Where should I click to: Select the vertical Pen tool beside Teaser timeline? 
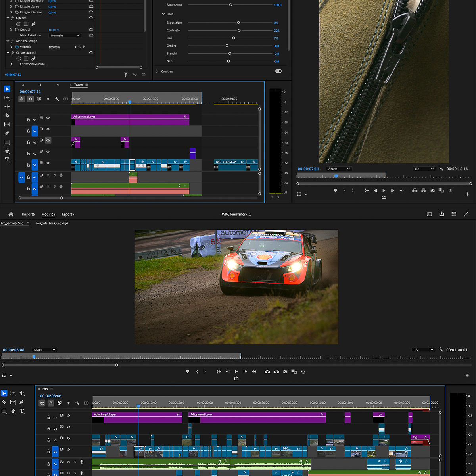7,133
